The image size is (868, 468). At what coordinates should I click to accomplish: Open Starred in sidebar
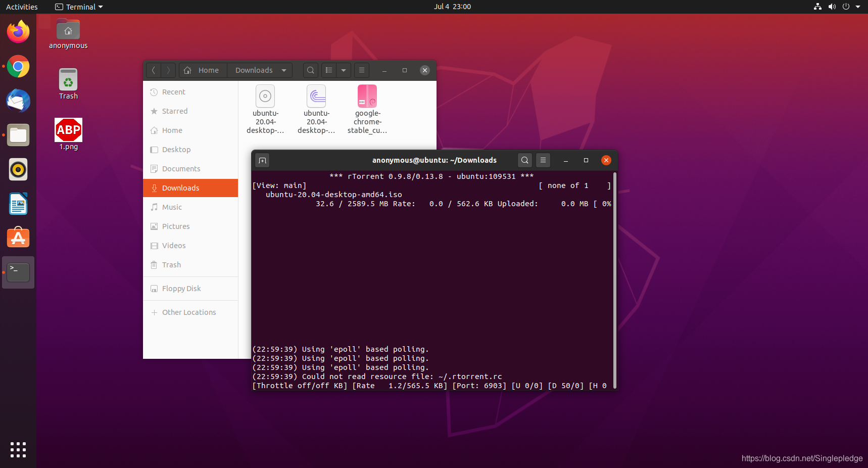[x=190, y=111]
